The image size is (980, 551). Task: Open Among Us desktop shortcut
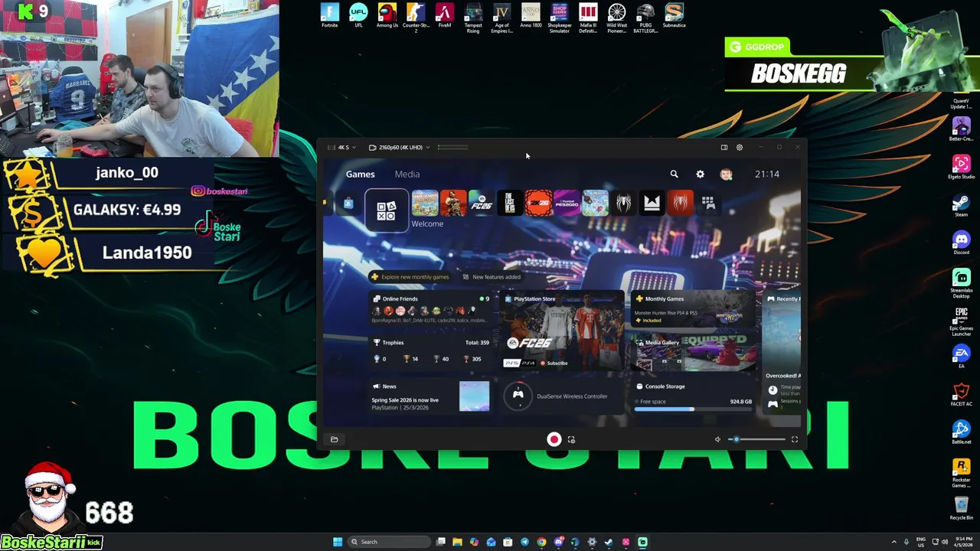coord(387,17)
